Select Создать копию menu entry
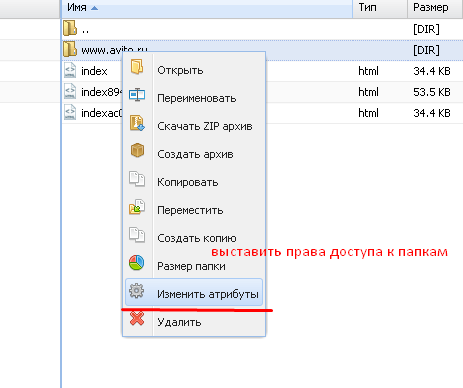 [x=194, y=238]
